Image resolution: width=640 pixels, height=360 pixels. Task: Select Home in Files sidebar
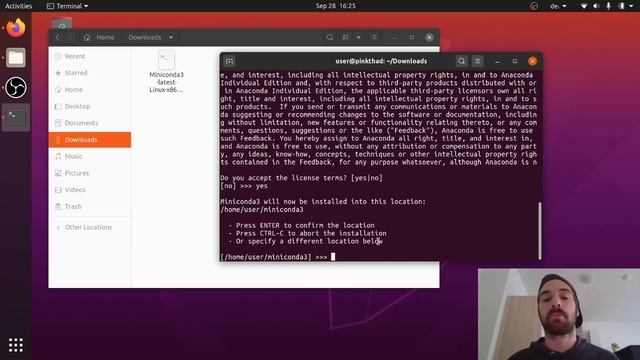click(x=90, y=89)
